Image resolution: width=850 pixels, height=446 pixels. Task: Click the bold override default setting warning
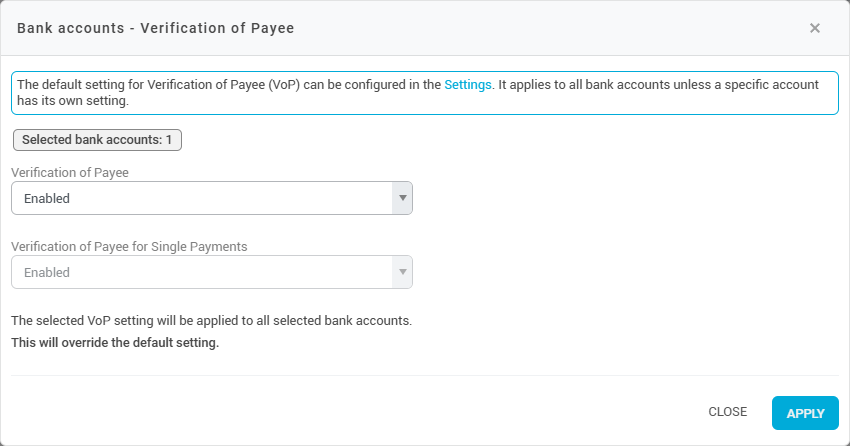[115, 343]
